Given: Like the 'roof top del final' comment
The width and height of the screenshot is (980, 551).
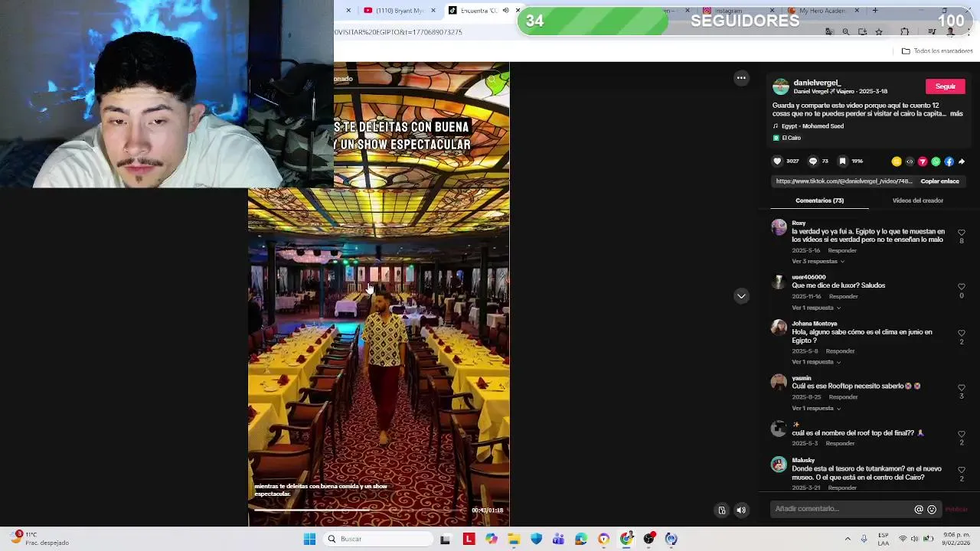Looking at the screenshot, I should pyautogui.click(x=962, y=434).
